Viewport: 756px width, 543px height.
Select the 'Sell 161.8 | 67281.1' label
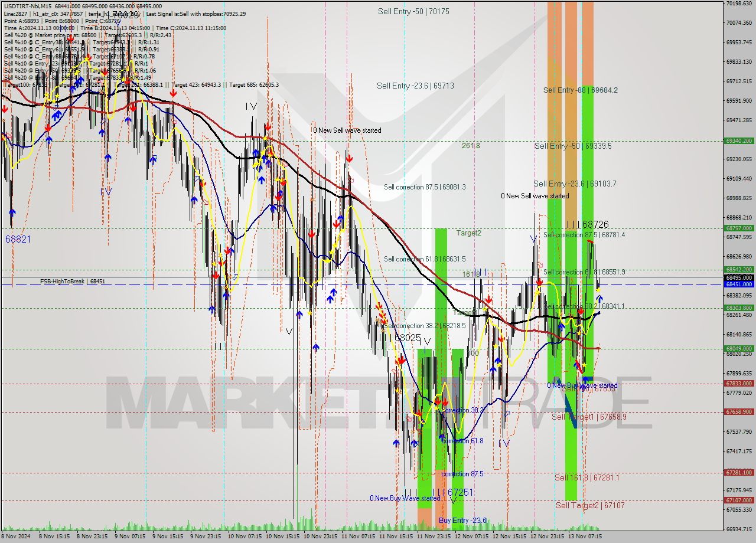pos(587,477)
